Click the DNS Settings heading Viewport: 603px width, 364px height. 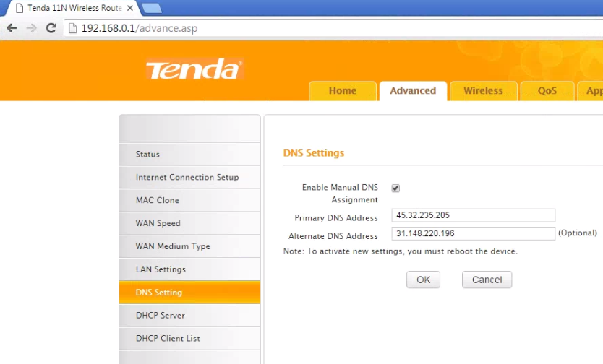click(x=314, y=153)
